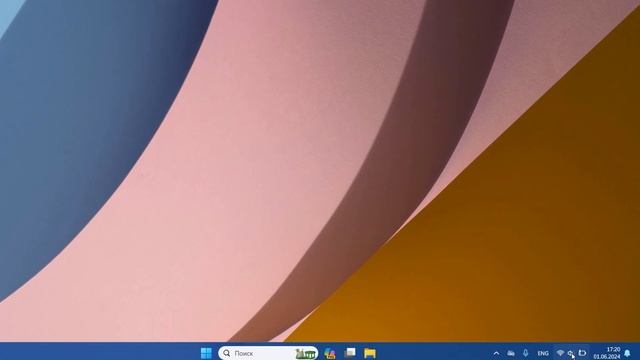Viewport: 640px width, 360px height.
Task: Switch the ENG input language
Action: 543,353
